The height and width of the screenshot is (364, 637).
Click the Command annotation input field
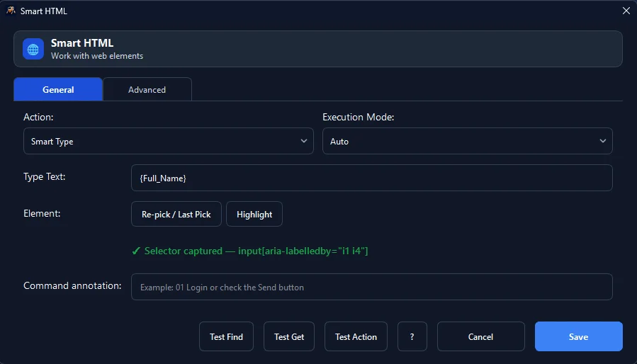click(x=372, y=287)
